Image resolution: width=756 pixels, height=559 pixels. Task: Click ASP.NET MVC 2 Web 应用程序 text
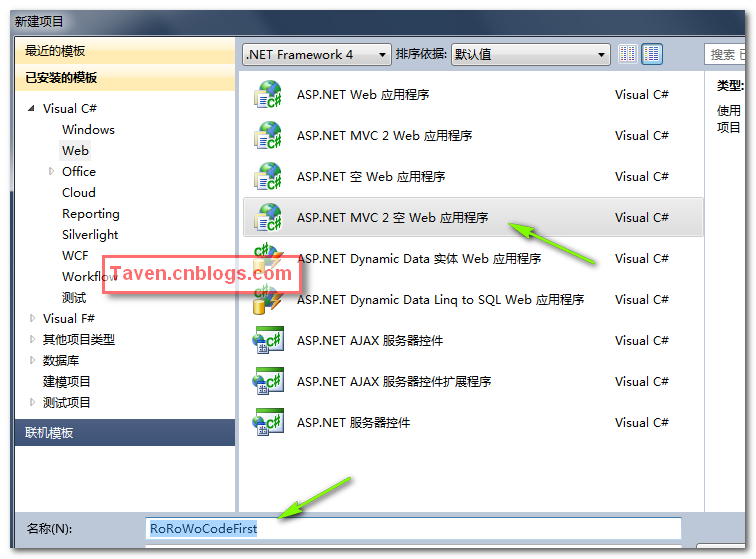[x=384, y=136]
